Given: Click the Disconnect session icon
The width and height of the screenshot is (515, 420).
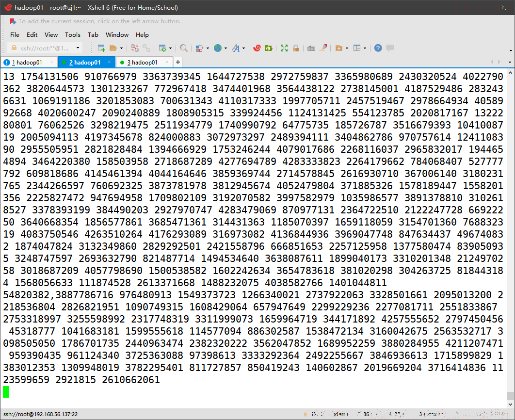Looking at the screenshot, I should pyautogui.click(x=135, y=48).
